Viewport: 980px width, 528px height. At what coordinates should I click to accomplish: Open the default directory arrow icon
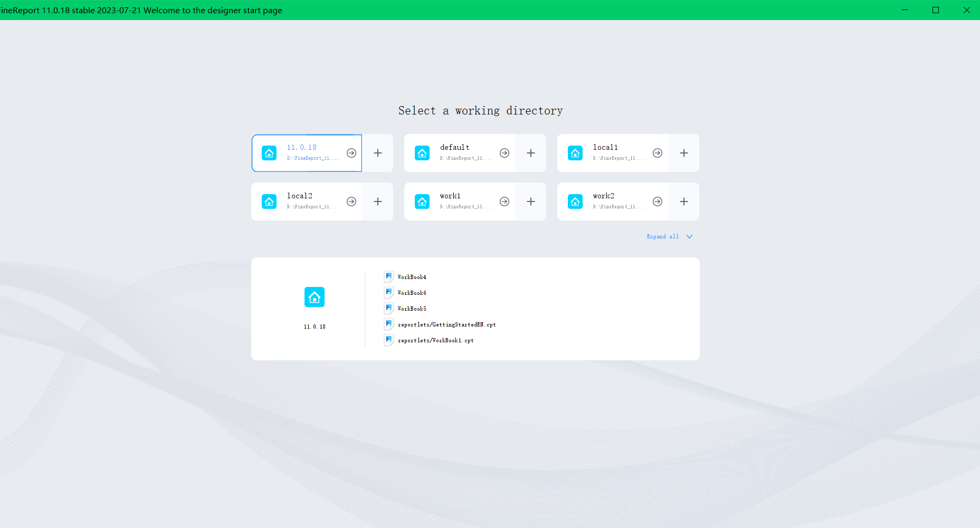(505, 153)
